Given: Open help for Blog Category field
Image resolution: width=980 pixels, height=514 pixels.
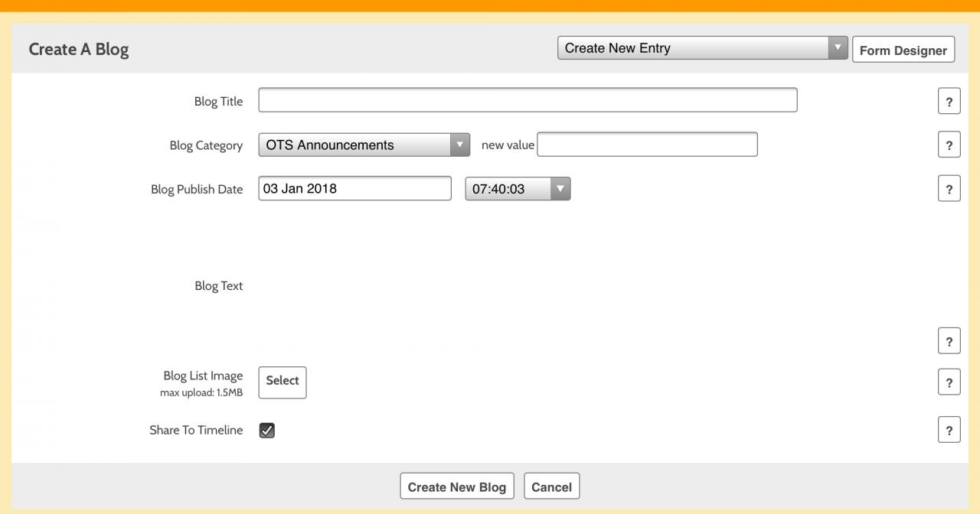Looking at the screenshot, I should pyautogui.click(x=949, y=145).
